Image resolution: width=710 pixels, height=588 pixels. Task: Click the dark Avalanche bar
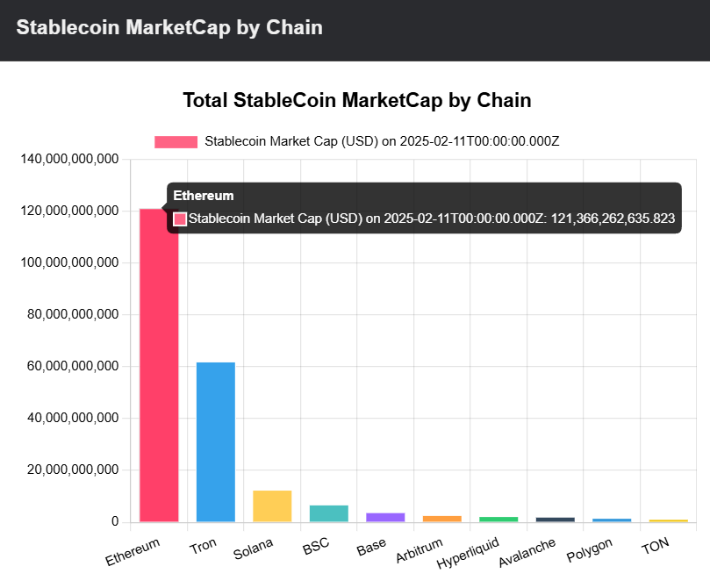coord(555,520)
